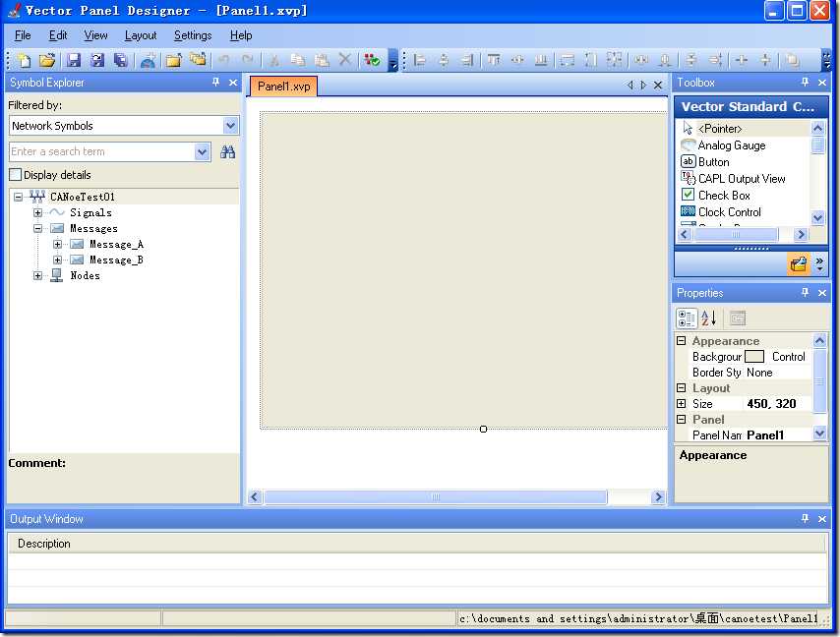The width and height of the screenshot is (840, 637).
Task: Click the Center Vertically layout icon
Action: (x=765, y=61)
